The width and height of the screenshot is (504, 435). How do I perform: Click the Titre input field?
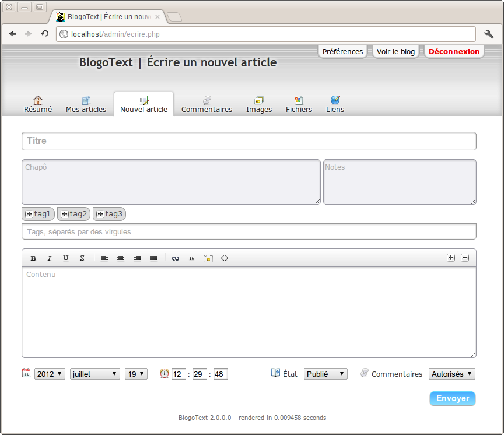pos(249,141)
